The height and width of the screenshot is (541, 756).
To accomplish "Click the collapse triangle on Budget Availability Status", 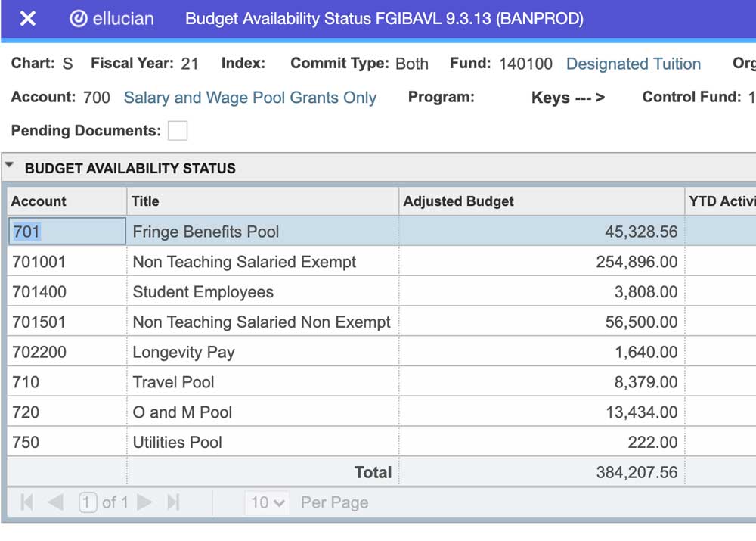I will pos(8,163).
